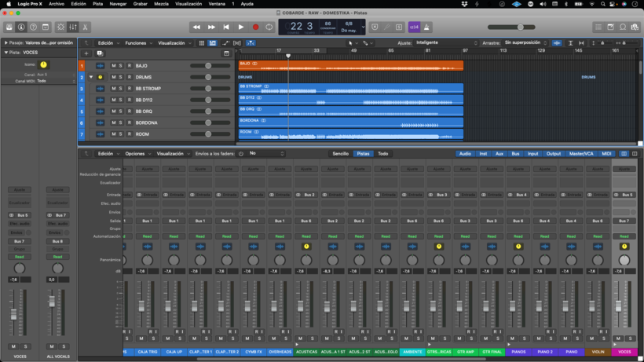
Task: Open the mixer Opciones dropdown
Action: [138, 153]
